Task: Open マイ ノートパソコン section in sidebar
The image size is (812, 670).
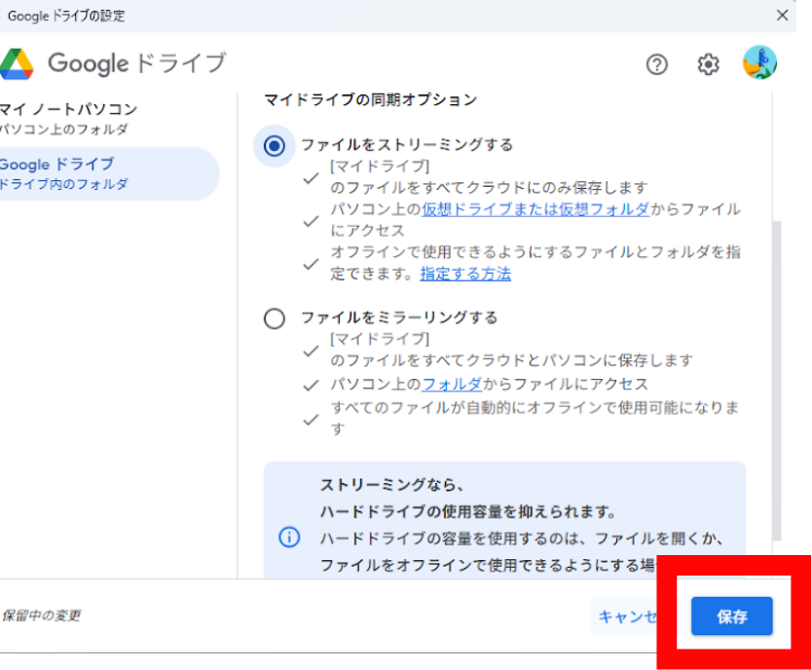Action: click(x=68, y=118)
